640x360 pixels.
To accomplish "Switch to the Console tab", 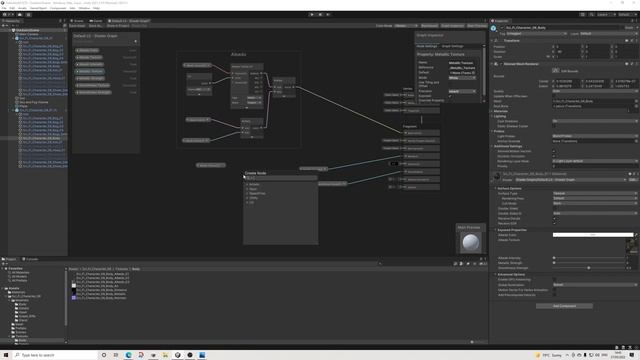I will point(31,259).
